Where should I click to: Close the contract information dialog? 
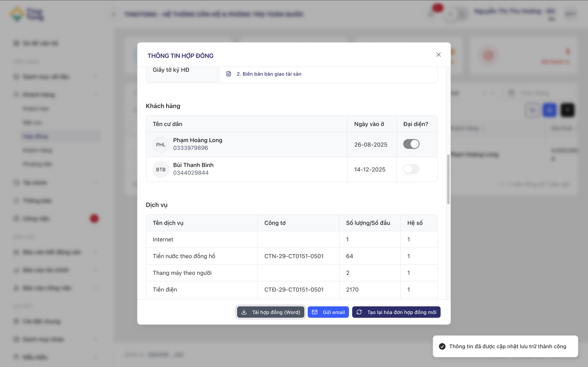438,55
